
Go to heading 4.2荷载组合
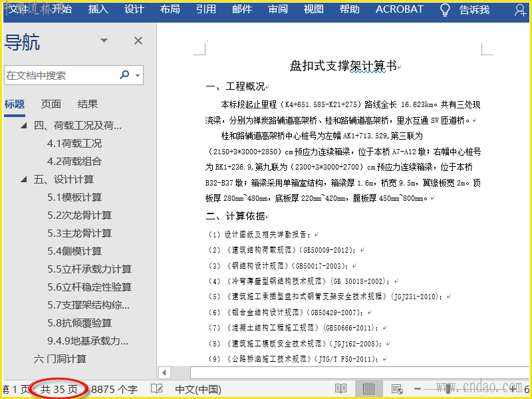click(x=74, y=162)
